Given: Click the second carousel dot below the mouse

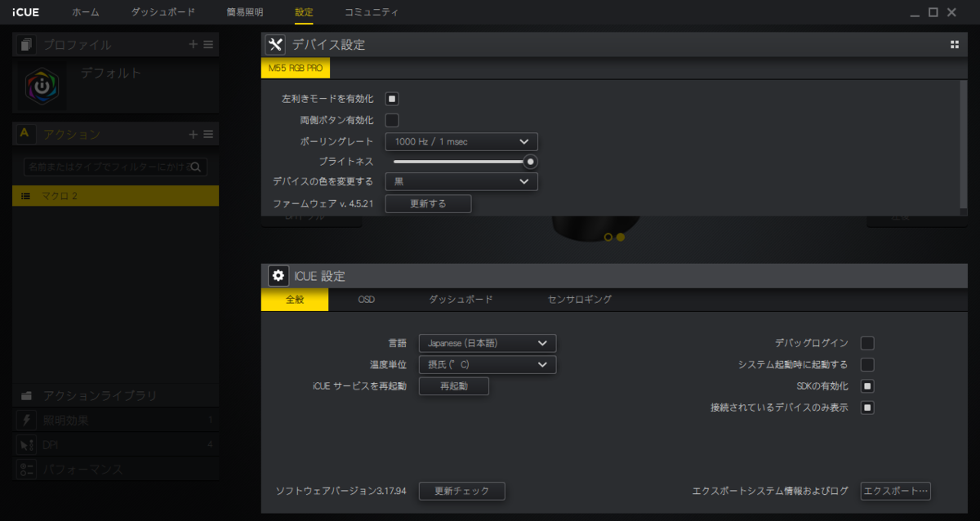Looking at the screenshot, I should point(620,237).
